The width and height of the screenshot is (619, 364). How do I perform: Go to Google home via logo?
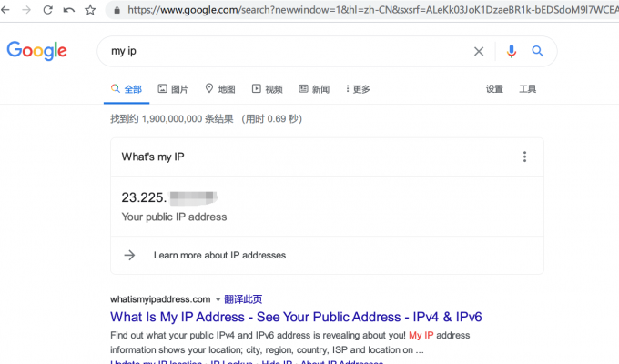pos(37,51)
